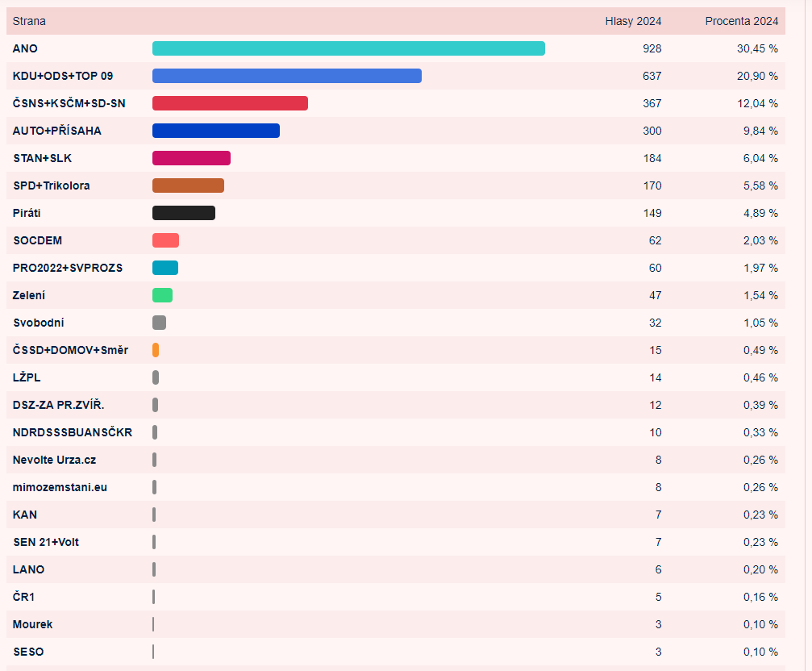Image resolution: width=812 pixels, height=671 pixels.
Task: Select the Svobodní party name
Action: [39, 323]
